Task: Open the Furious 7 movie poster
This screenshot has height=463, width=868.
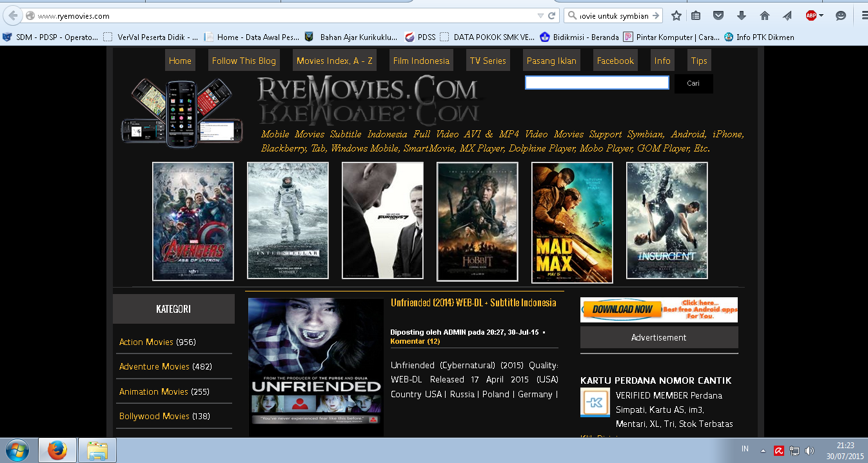Action: (x=382, y=221)
